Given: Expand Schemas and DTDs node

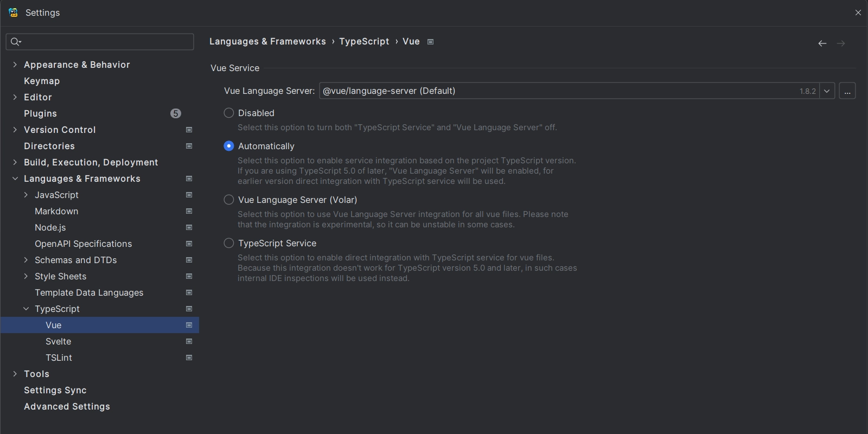Looking at the screenshot, I should click(26, 260).
